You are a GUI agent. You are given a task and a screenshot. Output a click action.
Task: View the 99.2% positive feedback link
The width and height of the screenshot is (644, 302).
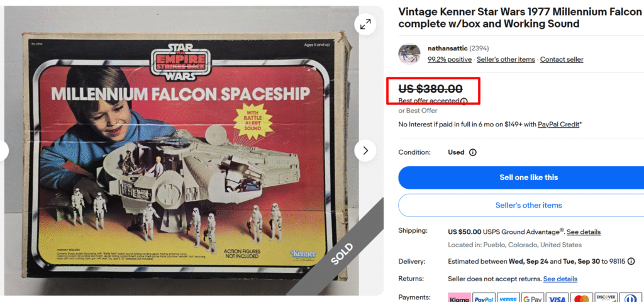[x=450, y=59]
